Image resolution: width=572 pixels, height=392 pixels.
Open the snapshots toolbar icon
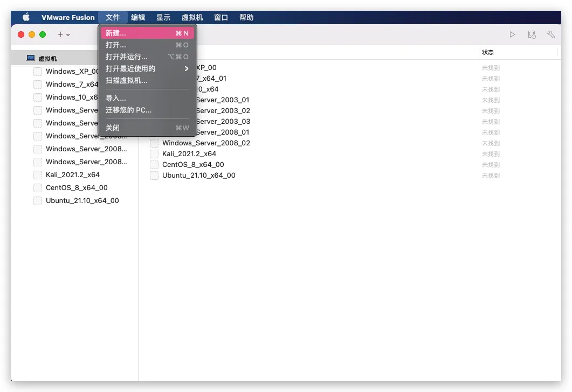pos(532,34)
